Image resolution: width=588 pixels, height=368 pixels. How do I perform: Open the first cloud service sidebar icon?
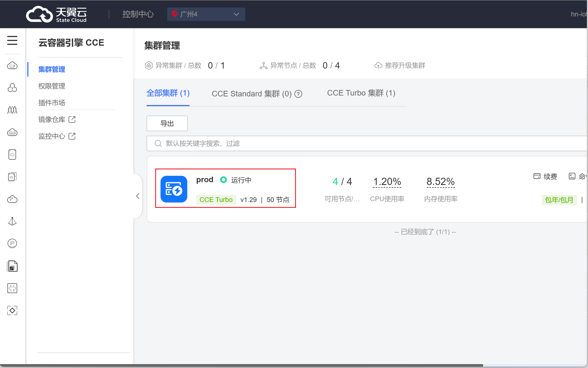click(12, 65)
